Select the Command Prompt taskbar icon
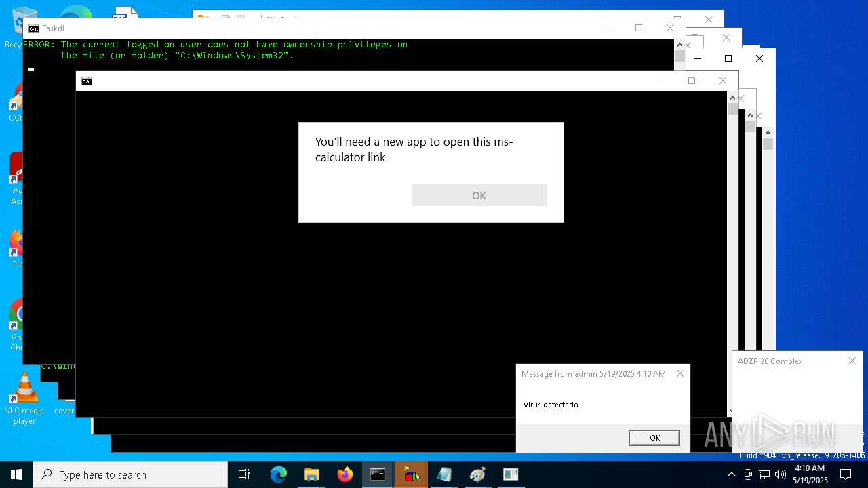This screenshot has height=488, width=868. 378,474
